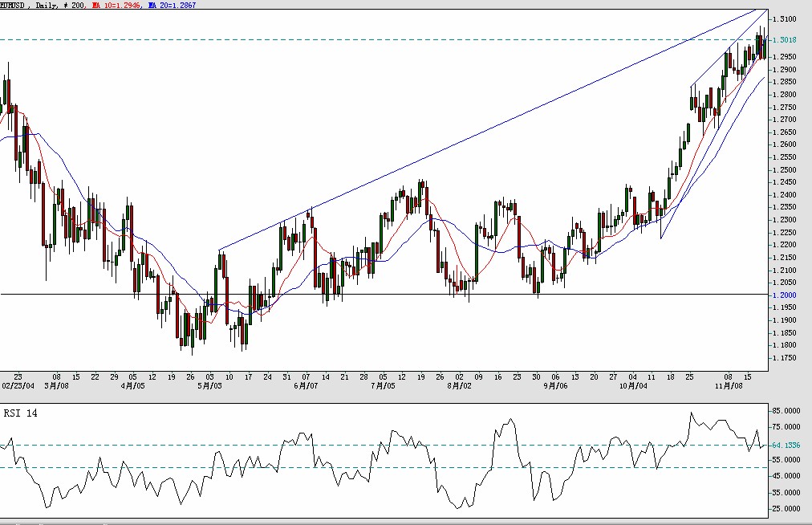Click the day 31 time axis label
This screenshot has height=525, width=812.
click(287, 376)
